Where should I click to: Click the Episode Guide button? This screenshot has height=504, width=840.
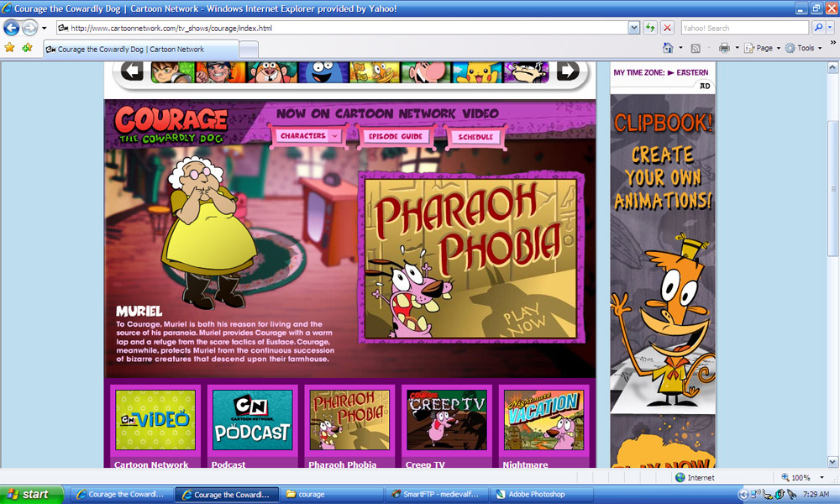[396, 137]
